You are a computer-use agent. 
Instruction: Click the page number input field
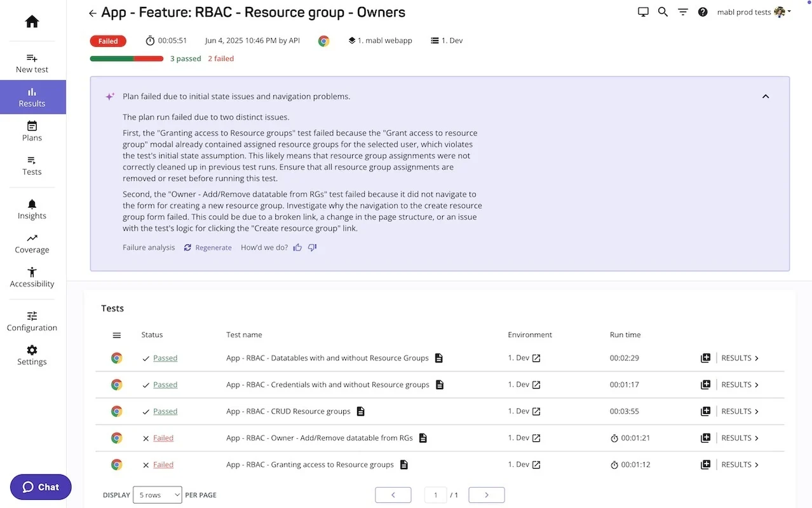pyautogui.click(x=435, y=494)
